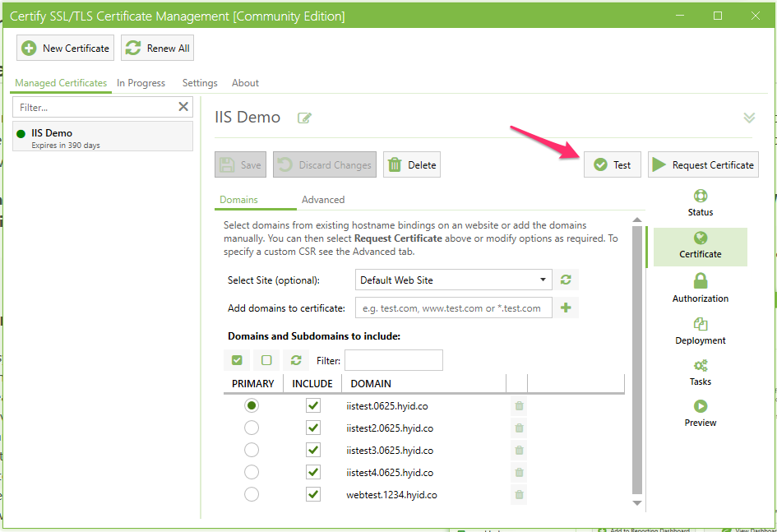This screenshot has width=777, height=532.
Task: Select the webtest.1234.hyid.co domain text
Action: 391,495
